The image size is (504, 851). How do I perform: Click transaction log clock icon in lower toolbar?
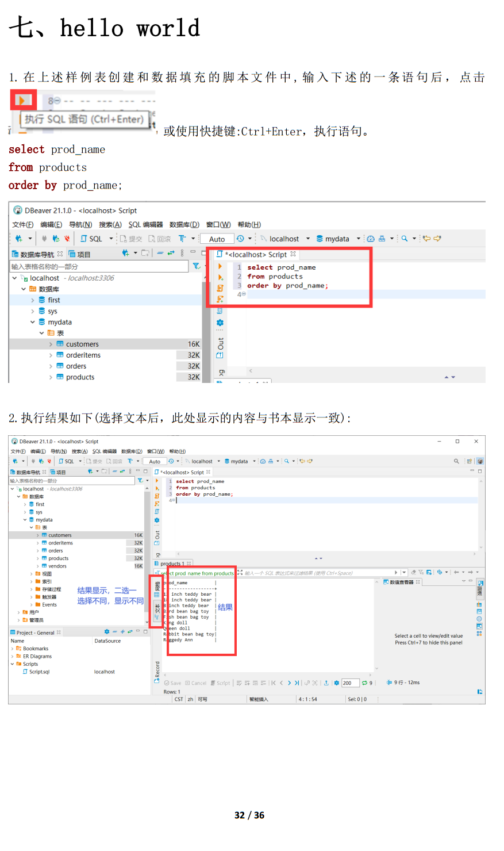point(171,461)
